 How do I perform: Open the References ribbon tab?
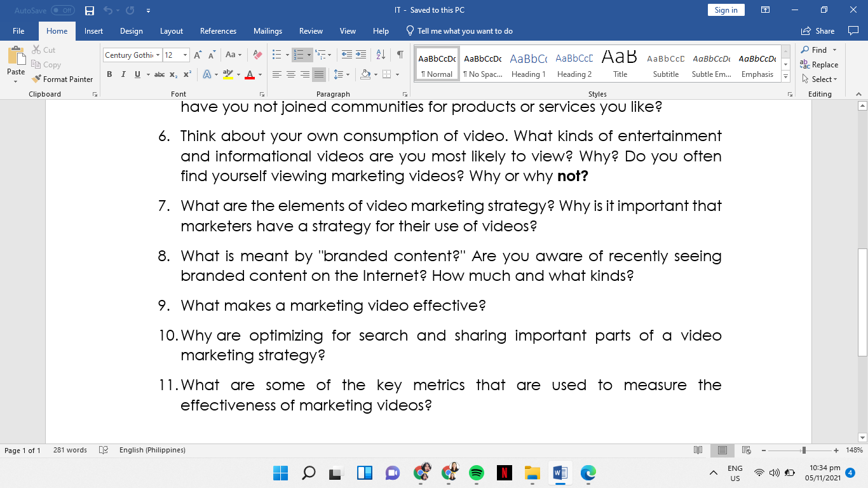click(218, 31)
